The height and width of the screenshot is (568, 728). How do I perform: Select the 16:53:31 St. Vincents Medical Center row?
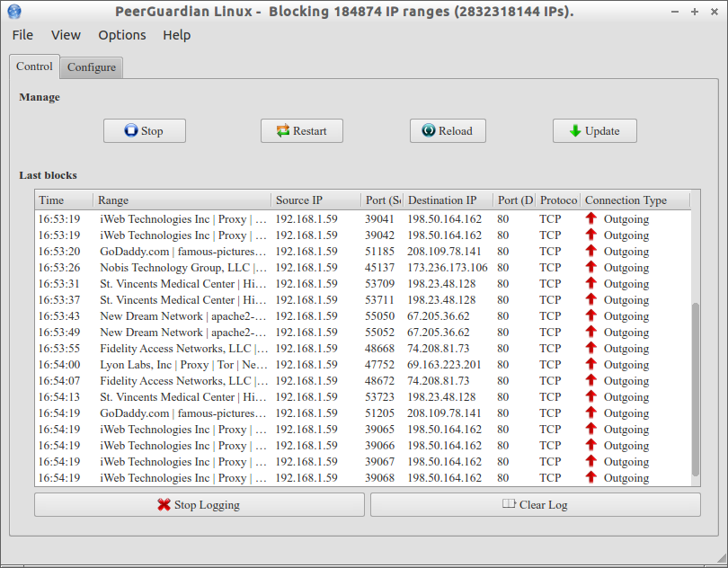(362, 283)
